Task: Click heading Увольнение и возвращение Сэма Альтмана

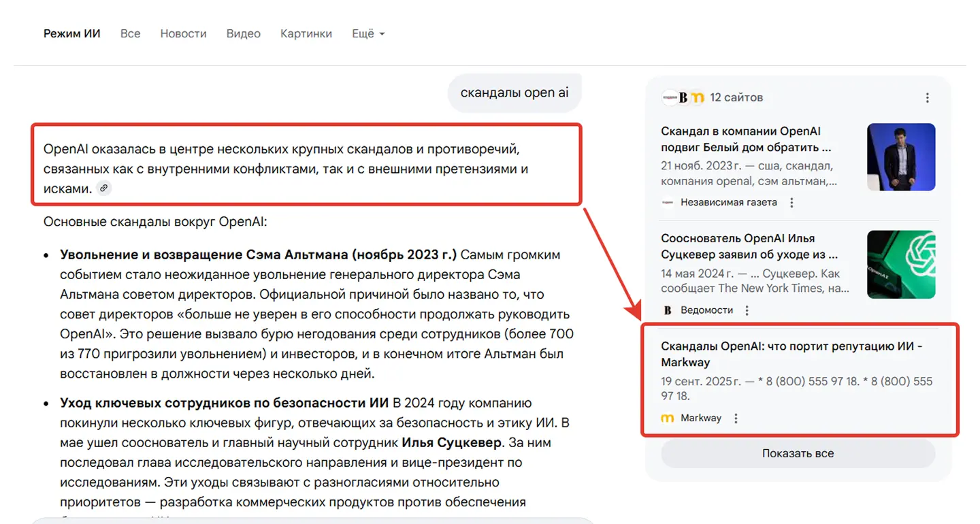Action: (259, 255)
